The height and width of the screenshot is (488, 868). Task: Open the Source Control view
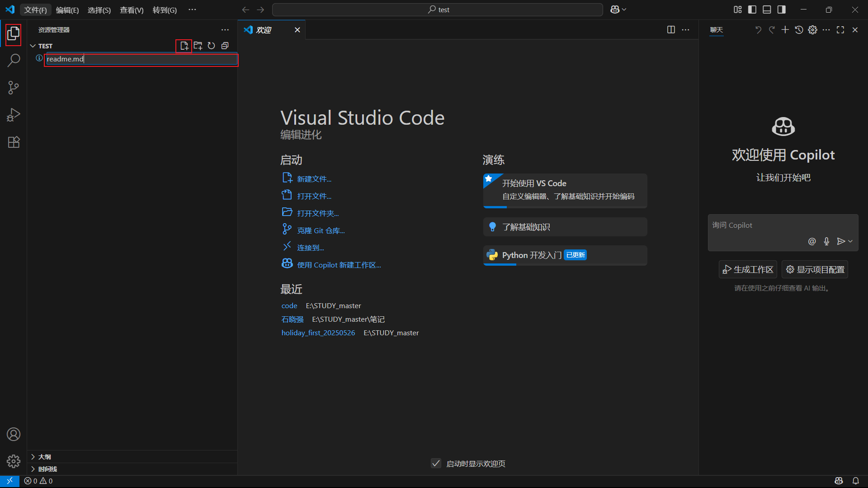(14, 88)
